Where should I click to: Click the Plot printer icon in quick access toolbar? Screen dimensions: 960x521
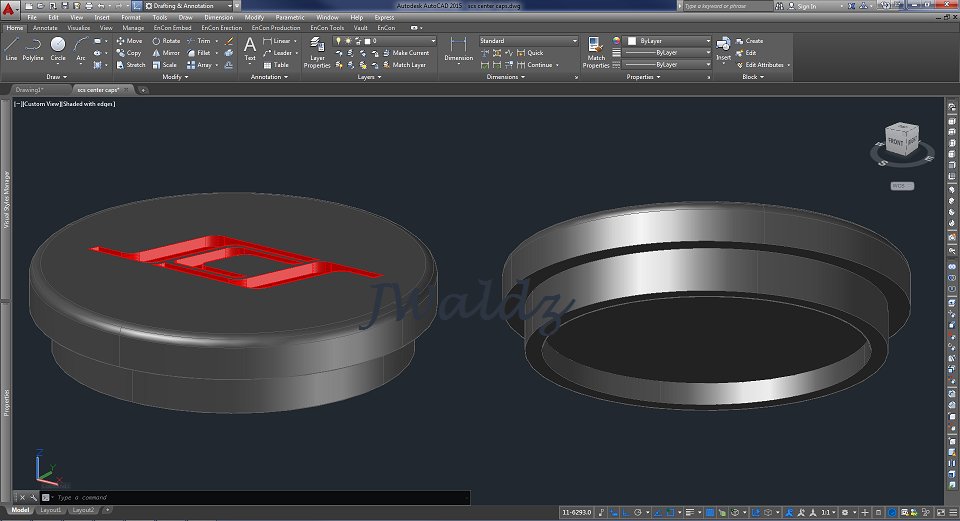pyautogui.click(x=88, y=6)
